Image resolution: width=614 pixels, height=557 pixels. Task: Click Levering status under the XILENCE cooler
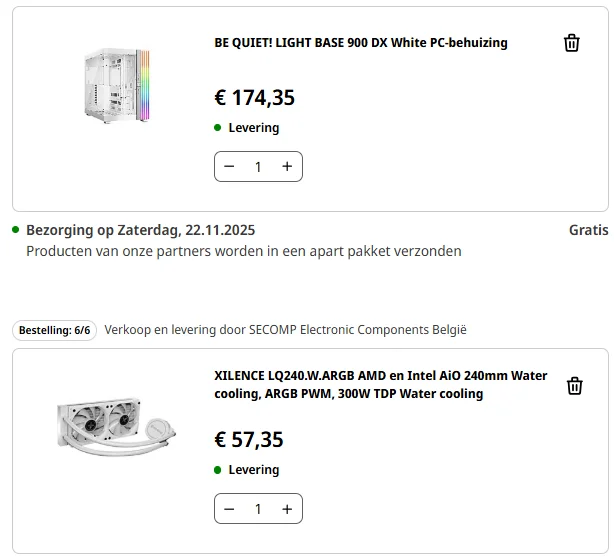click(253, 470)
